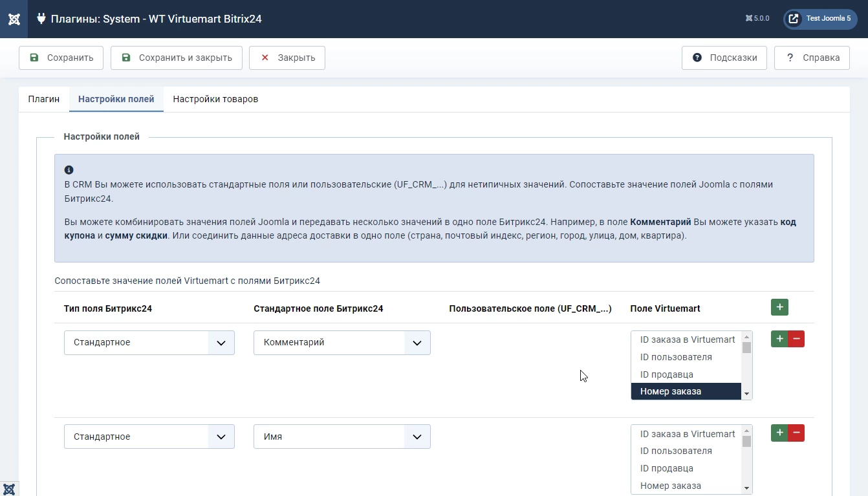Click the Joomla icon in bottom-left corner
The image size is (868, 496).
point(9,489)
